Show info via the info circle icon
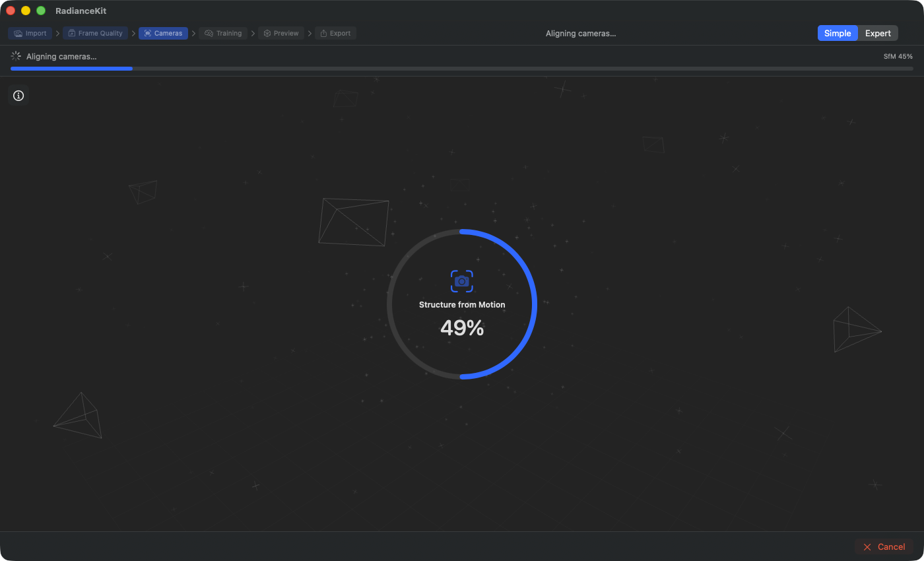 pyautogui.click(x=18, y=96)
